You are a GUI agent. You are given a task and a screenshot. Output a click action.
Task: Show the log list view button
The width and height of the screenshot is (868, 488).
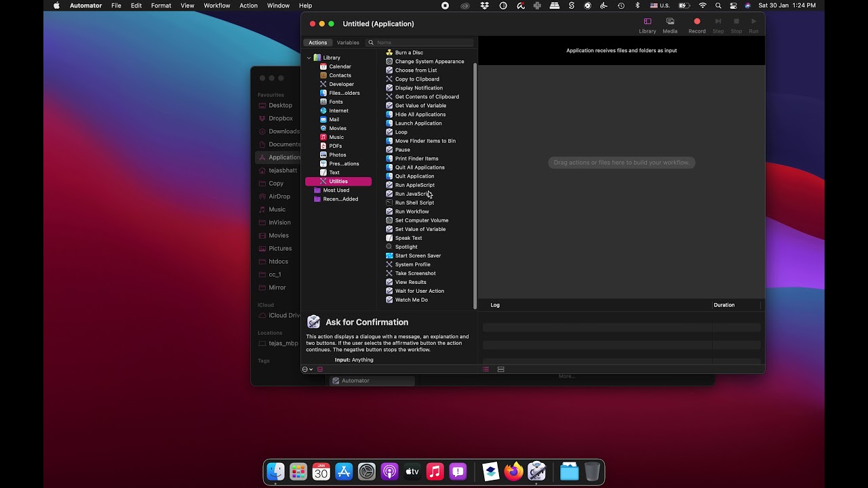(x=486, y=369)
